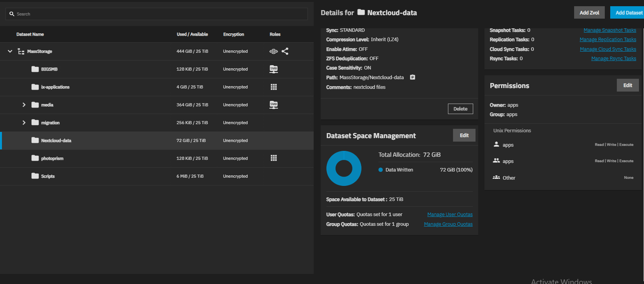Expand the media dataset
The image size is (644, 284).
pyautogui.click(x=24, y=105)
